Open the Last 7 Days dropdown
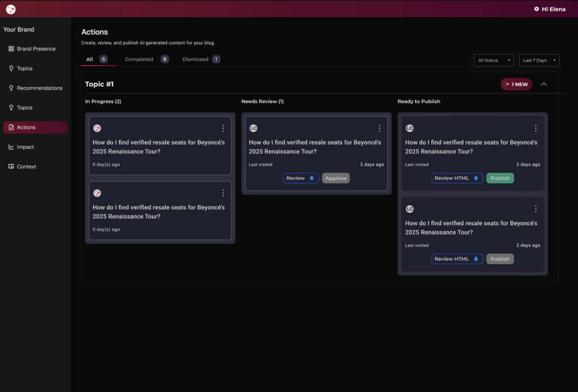The height and width of the screenshot is (392, 578). point(539,60)
